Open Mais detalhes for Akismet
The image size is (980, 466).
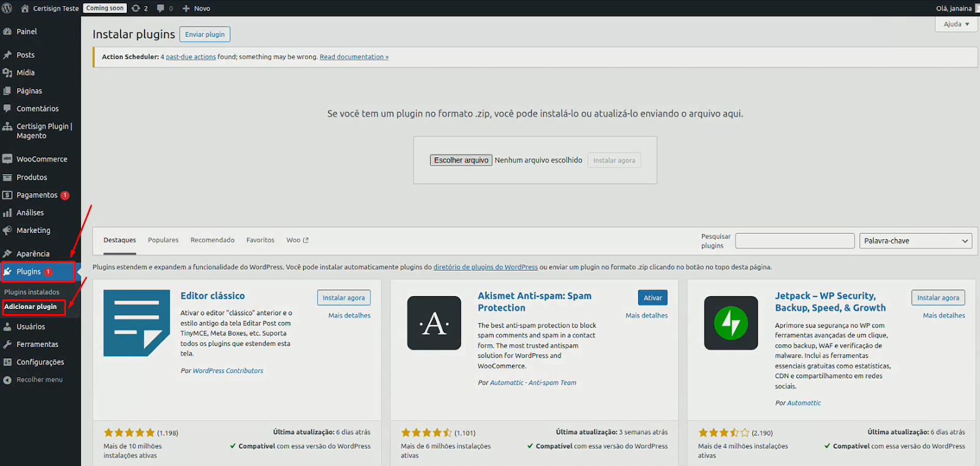647,316
